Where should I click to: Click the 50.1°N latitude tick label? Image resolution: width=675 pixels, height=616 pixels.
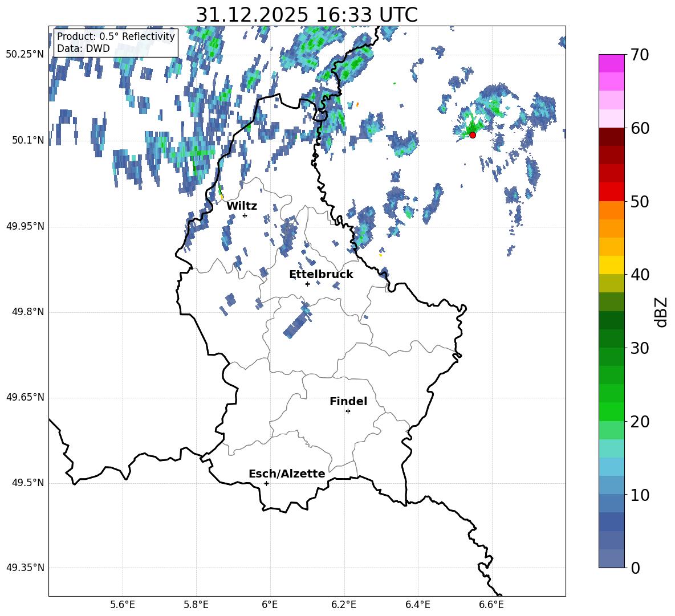click(29, 141)
